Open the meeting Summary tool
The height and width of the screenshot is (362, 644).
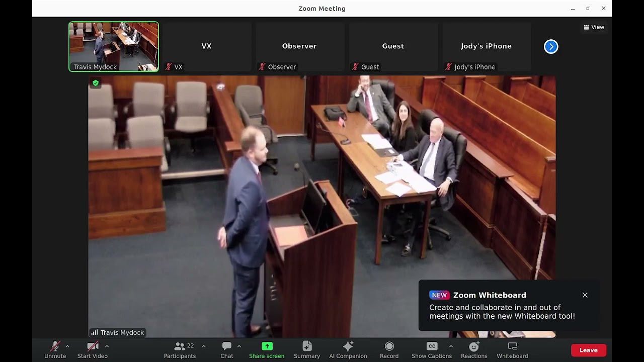pos(307,350)
